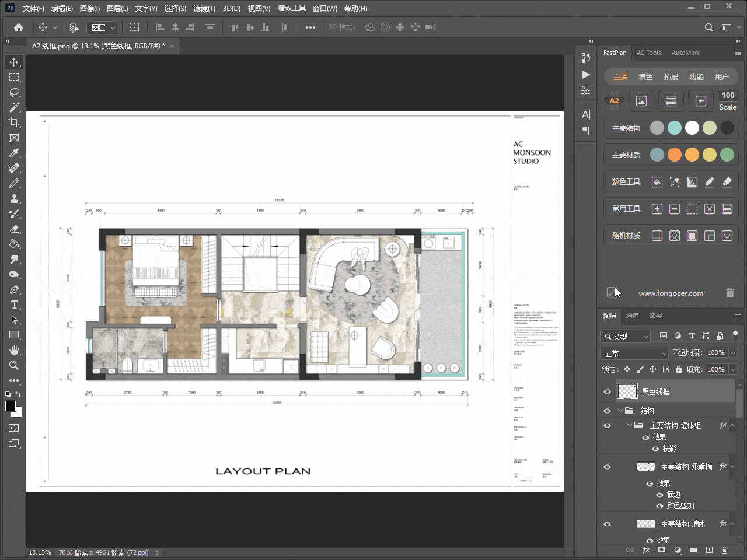Select the Magic Wand tool
The image size is (747, 560).
pyautogui.click(x=14, y=107)
